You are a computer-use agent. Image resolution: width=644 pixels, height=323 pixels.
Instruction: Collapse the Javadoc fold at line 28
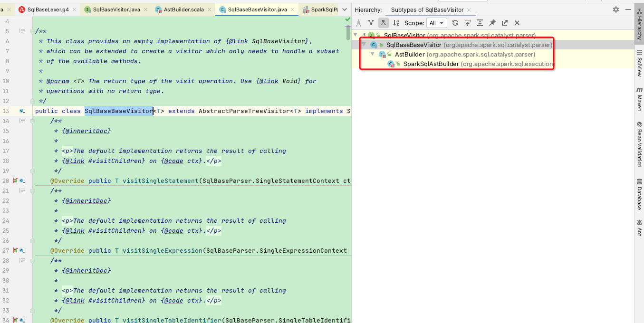pos(32,260)
